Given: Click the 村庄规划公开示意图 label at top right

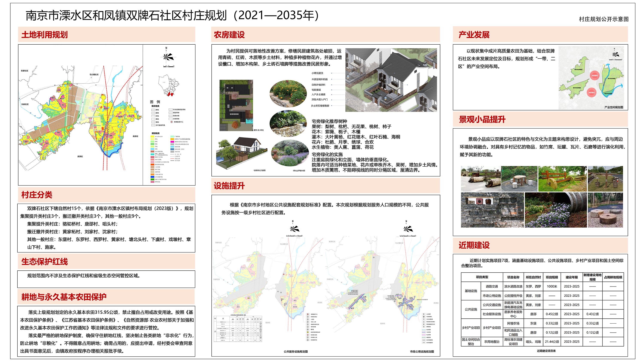Looking at the screenshot, I should click(603, 19).
